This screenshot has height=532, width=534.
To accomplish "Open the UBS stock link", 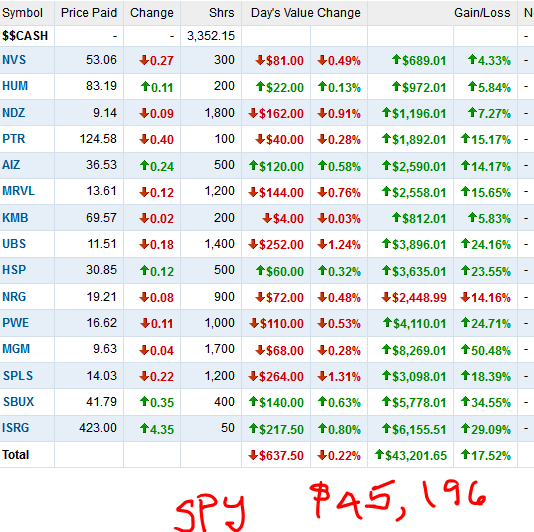I will point(14,244).
